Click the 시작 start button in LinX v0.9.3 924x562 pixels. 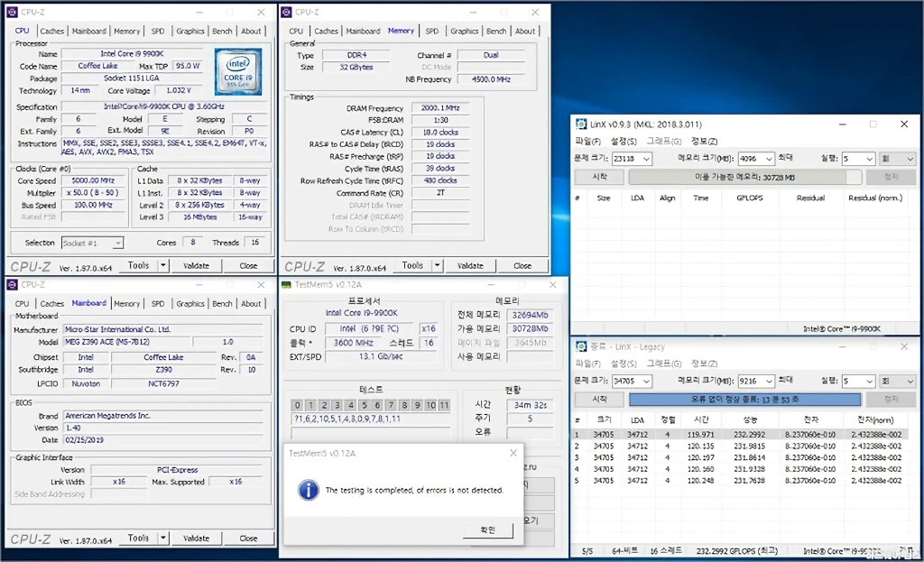[599, 177]
